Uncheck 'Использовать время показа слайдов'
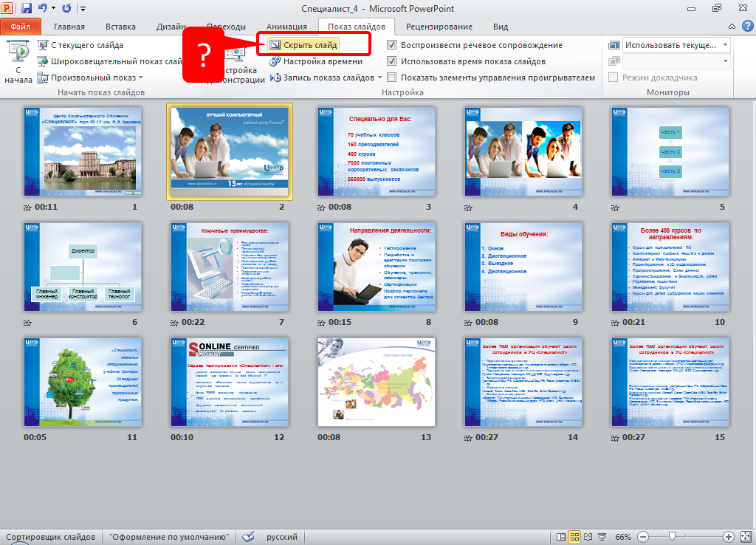 pyautogui.click(x=392, y=61)
